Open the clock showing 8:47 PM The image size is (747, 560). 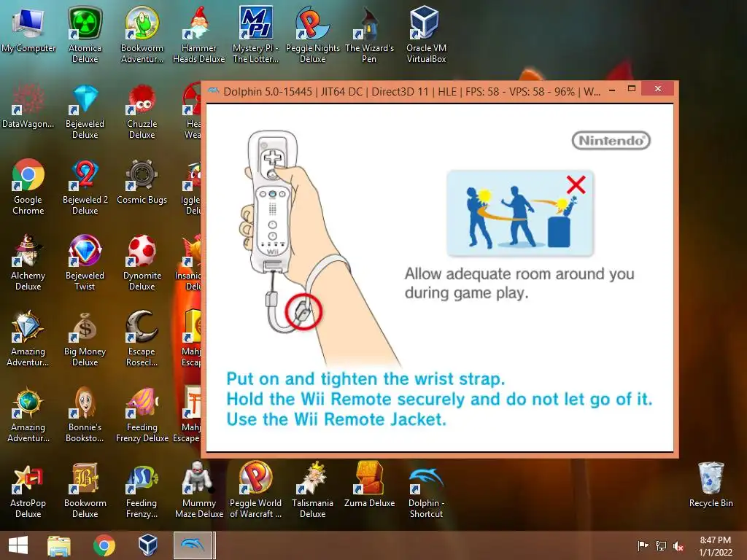tap(715, 545)
